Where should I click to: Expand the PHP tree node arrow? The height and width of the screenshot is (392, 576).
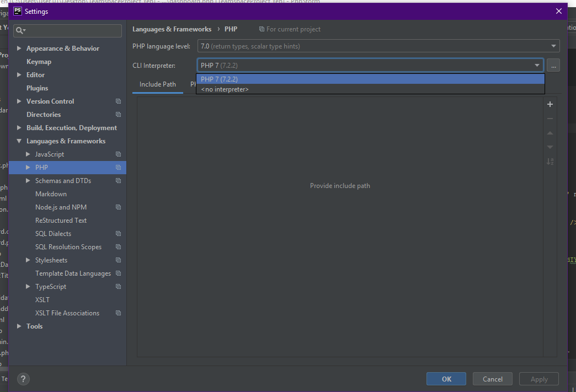tap(28, 168)
